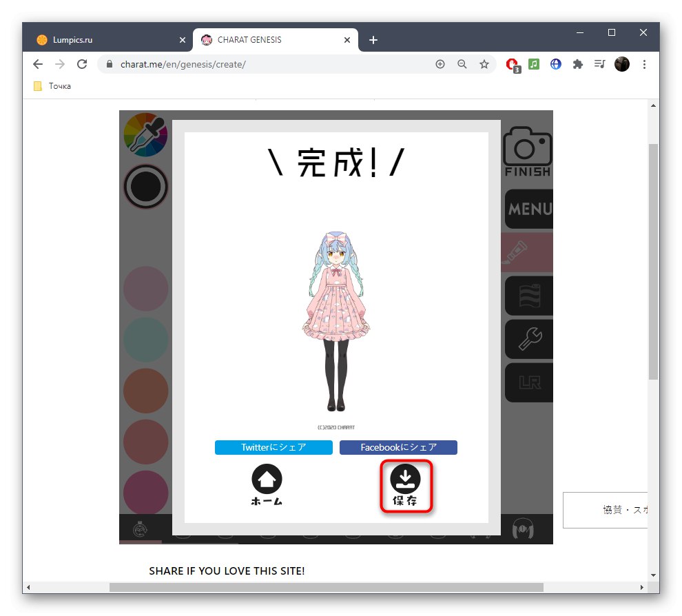Click the 協賛・スポ sponsor box

click(x=605, y=510)
